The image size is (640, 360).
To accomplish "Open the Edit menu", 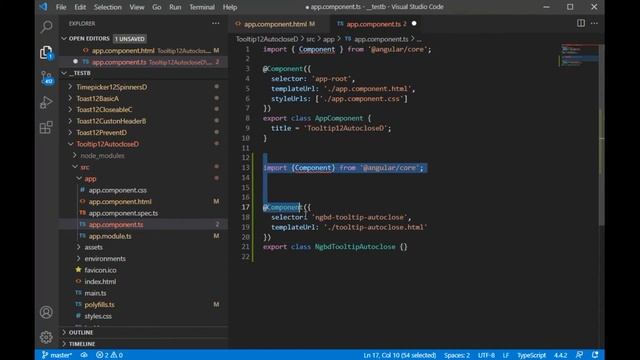I will pyautogui.click(x=80, y=7).
